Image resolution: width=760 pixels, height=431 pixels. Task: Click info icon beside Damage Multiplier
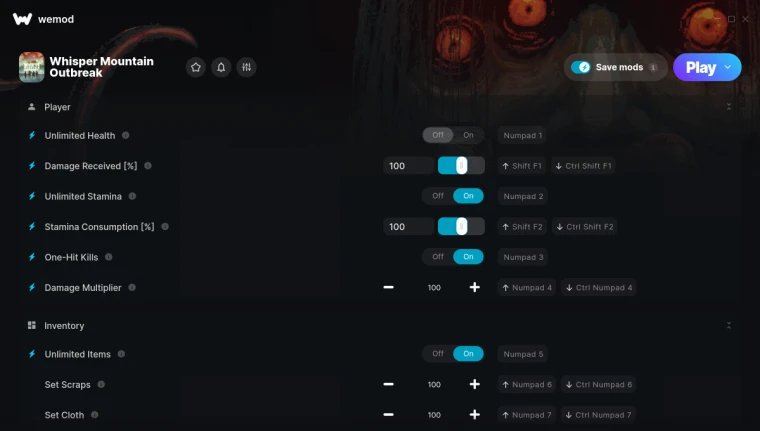pyautogui.click(x=132, y=287)
